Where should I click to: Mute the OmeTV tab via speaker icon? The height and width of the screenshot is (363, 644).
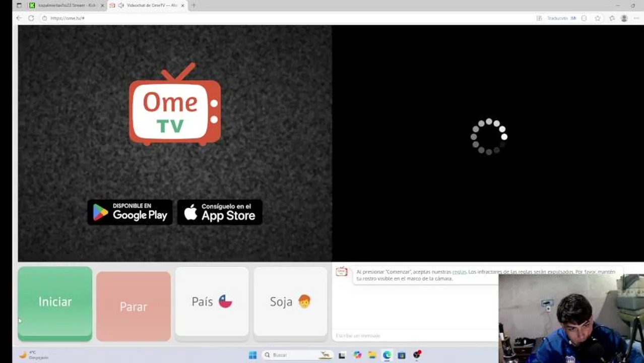pos(121,5)
